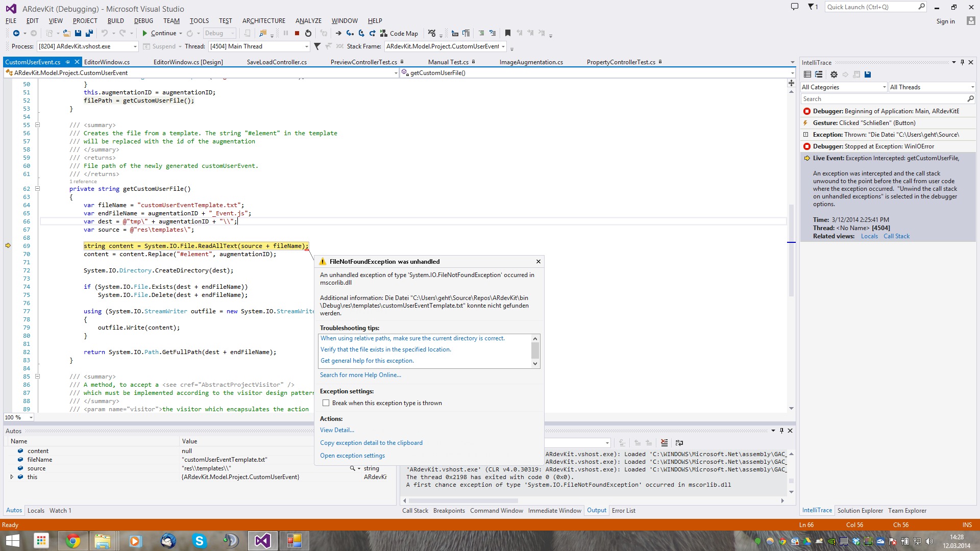Viewport: 980px width, 551px height.
Task: Click the View Detail... link
Action: (x=337, y=430)
